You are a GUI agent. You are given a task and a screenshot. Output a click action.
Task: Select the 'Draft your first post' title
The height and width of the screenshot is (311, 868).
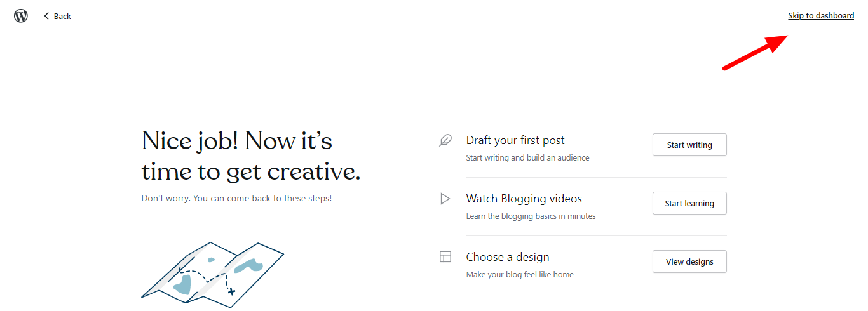pyautogui.click(x=515, y=140)
